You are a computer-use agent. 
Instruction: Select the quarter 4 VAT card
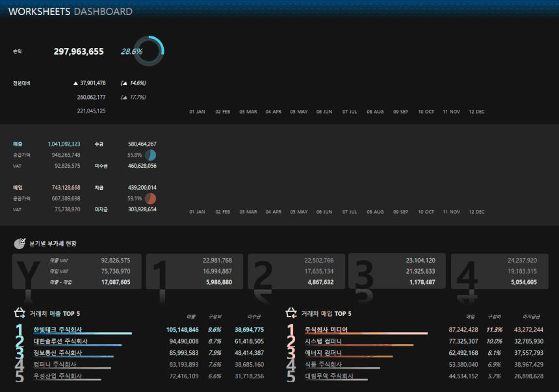tap(497, 271)
